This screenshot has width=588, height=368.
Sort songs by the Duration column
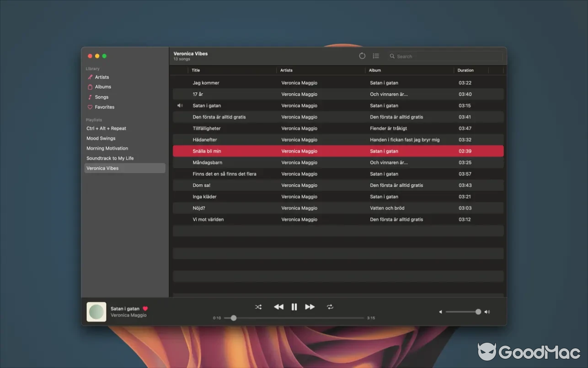(465, 70)
